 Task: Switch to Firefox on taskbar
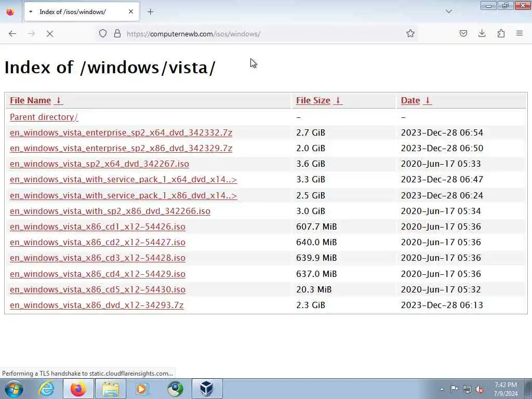78,389
